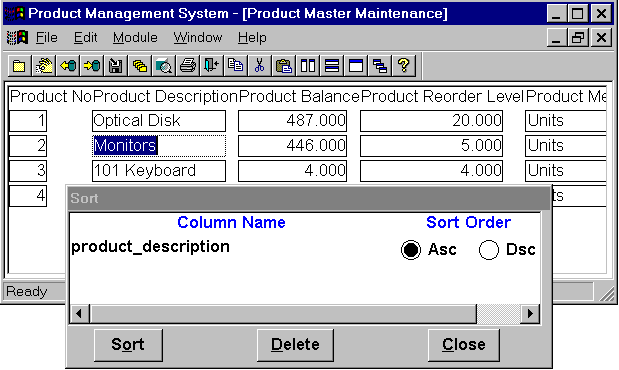Select the Asc sort order radio button
Screen dimensions: 619x370
click(x=411, y=250)
